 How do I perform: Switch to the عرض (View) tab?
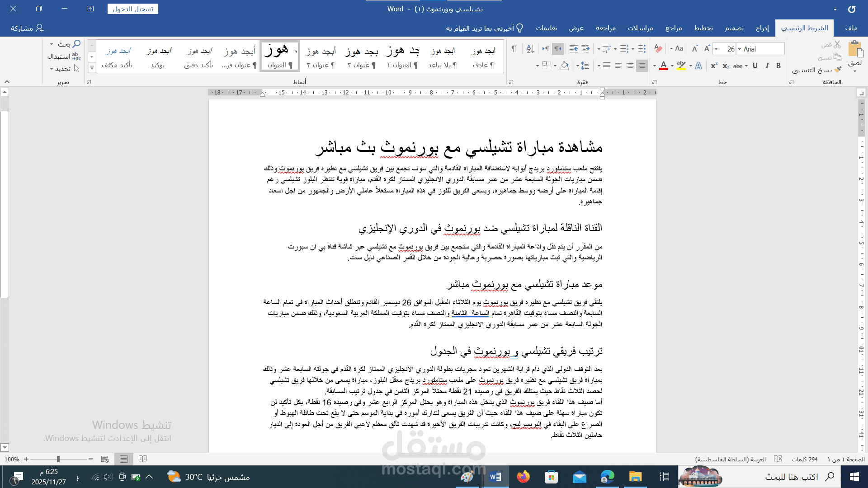coord(576,28)
